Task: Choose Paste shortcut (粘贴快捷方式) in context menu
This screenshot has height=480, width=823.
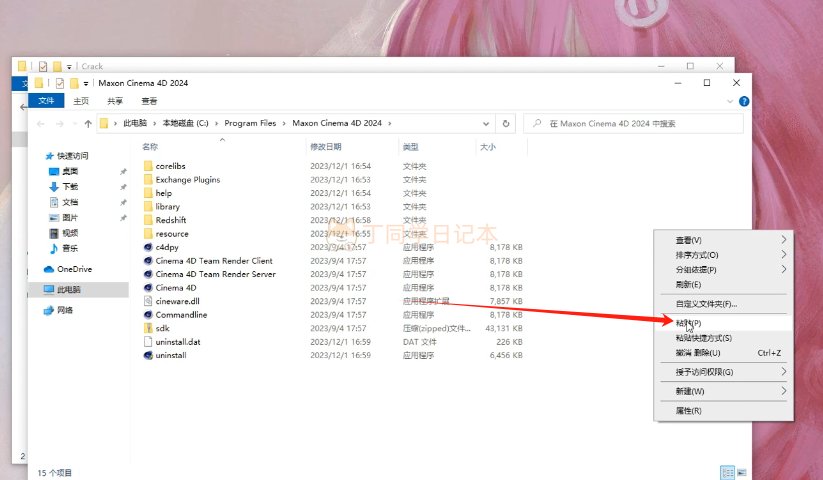Action: tap(723, 338)
